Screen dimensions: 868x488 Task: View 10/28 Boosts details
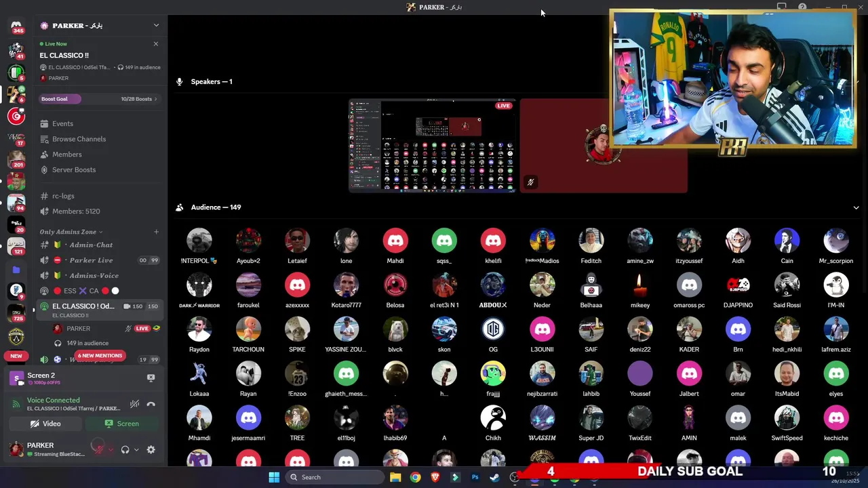coord(138,99)
